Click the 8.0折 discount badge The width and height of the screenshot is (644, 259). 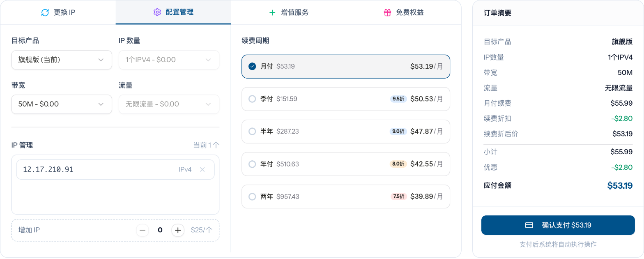tap(398, 164)
